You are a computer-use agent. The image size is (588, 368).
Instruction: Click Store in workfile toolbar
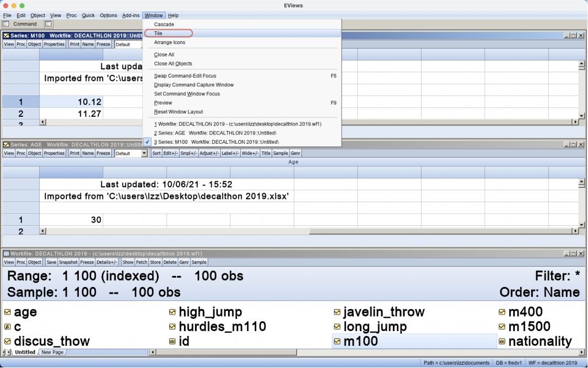pyautogui.click(x=155, y=262)
